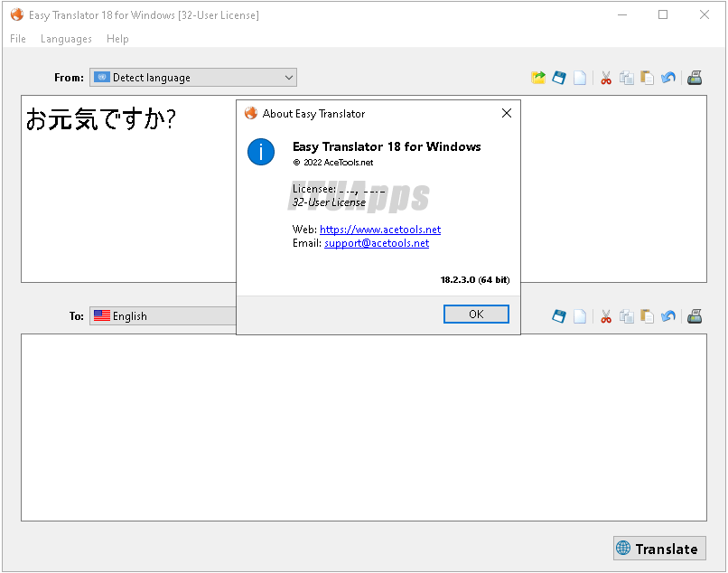Open the Help menu

pos(117,39)
